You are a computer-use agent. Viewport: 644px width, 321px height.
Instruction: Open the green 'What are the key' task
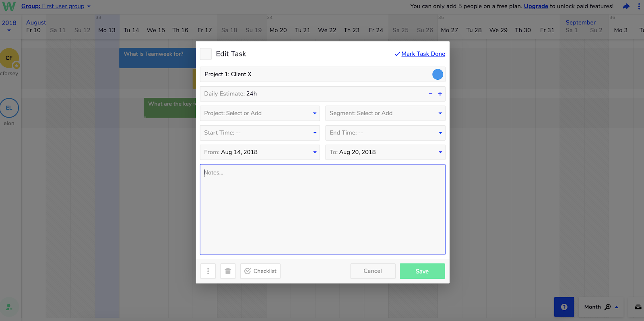coord(170,108)
